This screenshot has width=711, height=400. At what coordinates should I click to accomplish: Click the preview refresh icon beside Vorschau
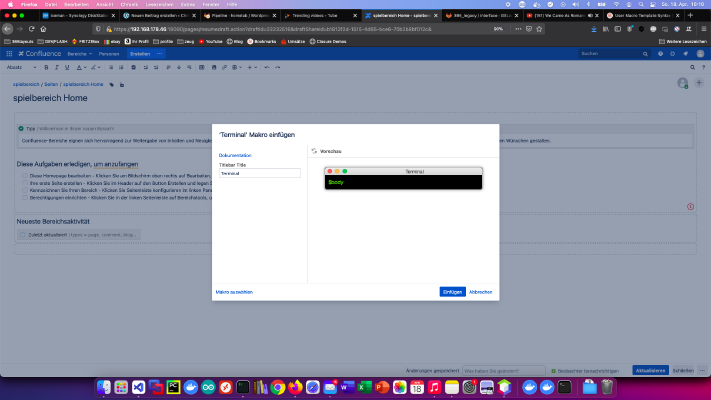pos(314,151)
